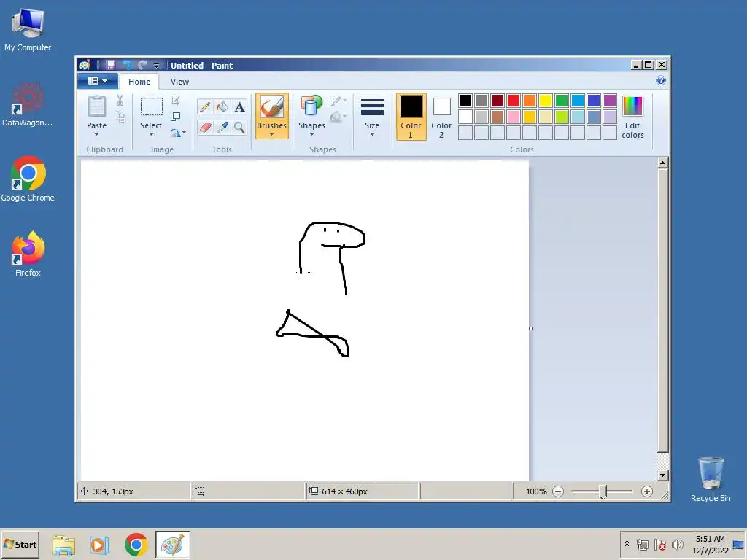Click the zoom in plus button
Viewport: 747px width, 560px height.
click(x=646, y=491)
